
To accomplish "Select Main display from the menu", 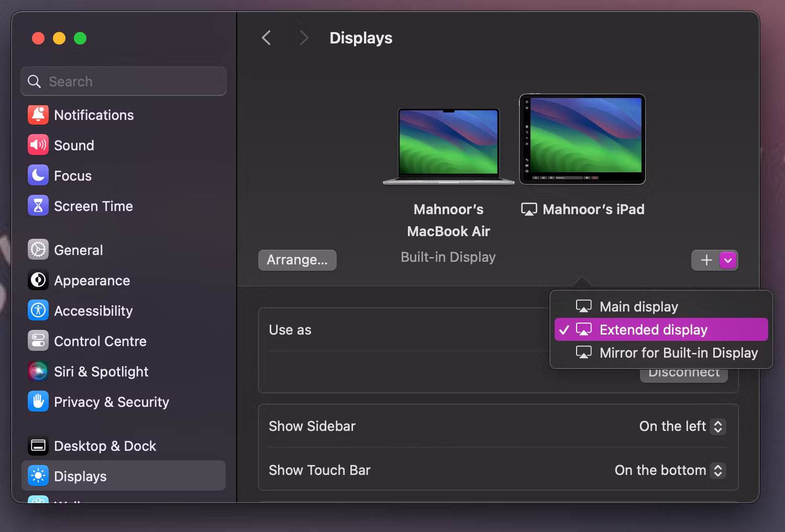I will point(638,306).
